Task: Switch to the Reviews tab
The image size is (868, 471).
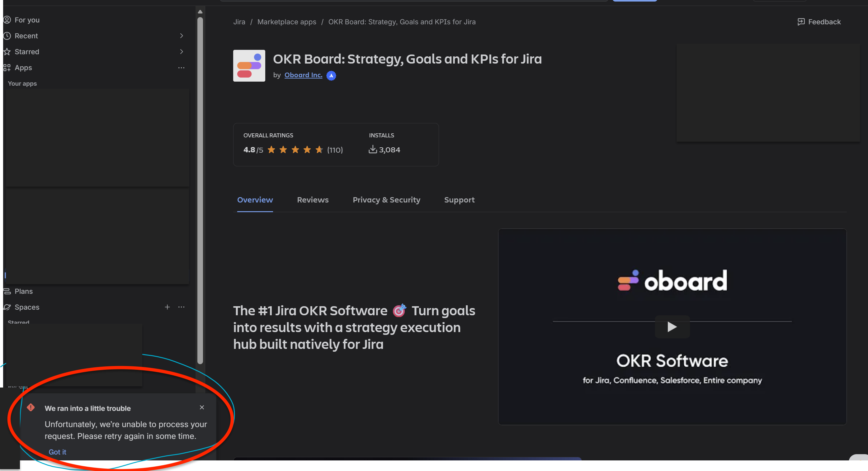Action: click(313, 200)
